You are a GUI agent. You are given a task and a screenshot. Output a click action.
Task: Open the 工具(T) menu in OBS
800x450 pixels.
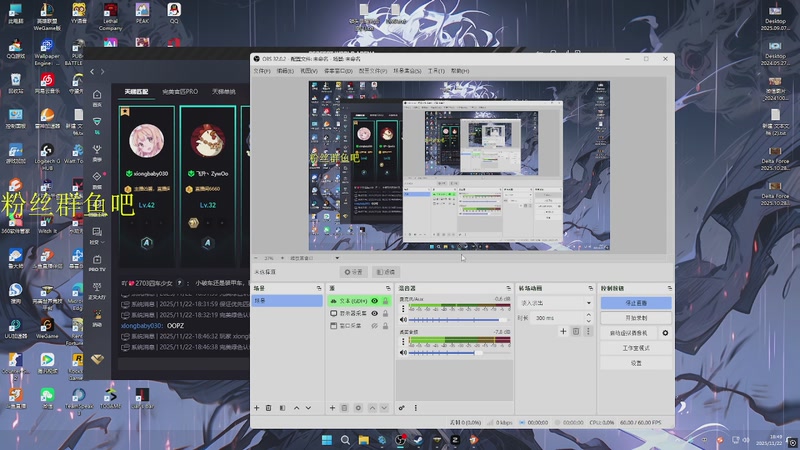436,71
